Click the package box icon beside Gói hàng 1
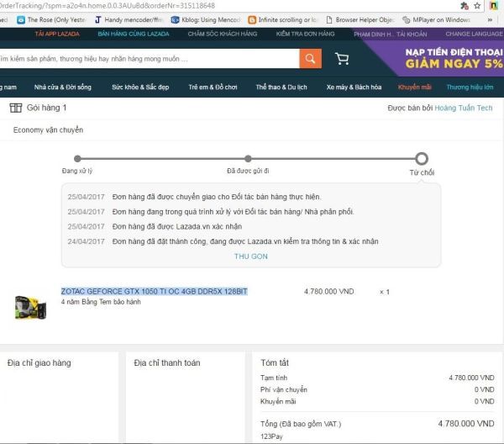 click(16, 108)
